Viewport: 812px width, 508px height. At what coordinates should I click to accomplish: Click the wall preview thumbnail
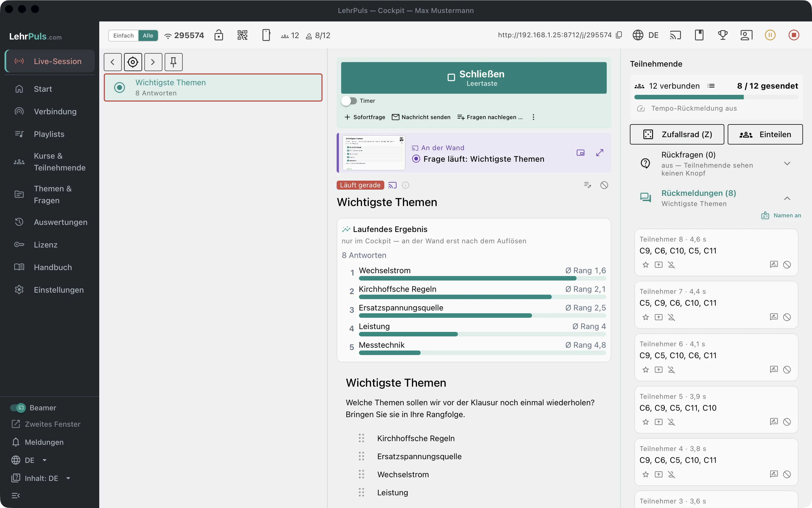click(x=374, y=153)
